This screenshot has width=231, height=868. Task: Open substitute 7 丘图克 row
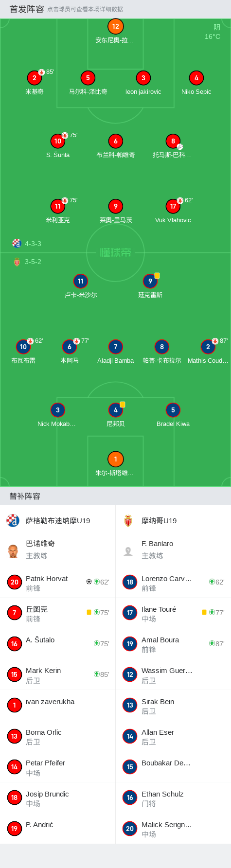tap(57, 613)
